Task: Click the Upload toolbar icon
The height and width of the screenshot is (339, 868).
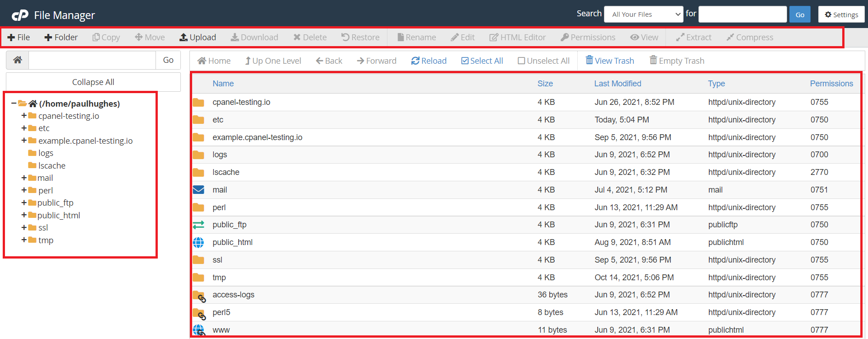Action: click(x=184, y=38)
